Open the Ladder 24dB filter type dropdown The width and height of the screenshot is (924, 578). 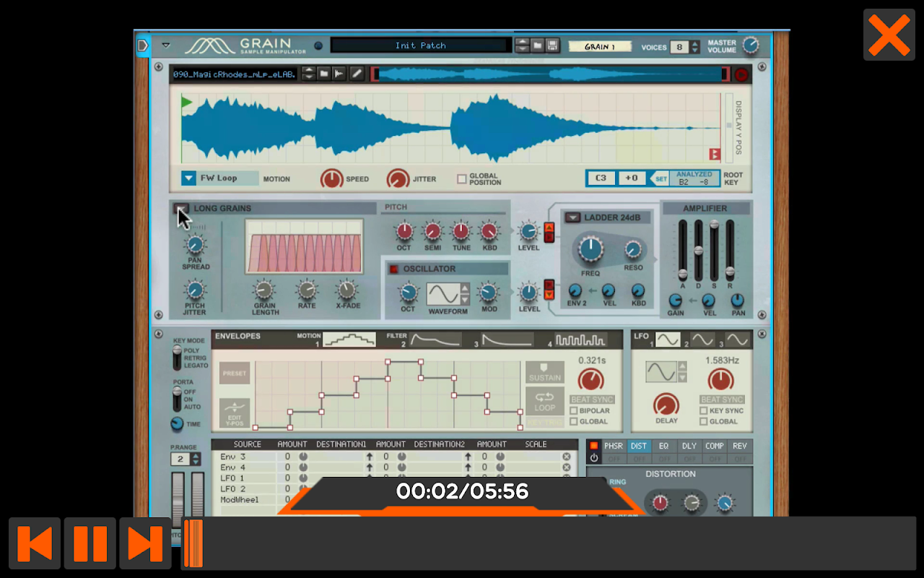(572, 217)
